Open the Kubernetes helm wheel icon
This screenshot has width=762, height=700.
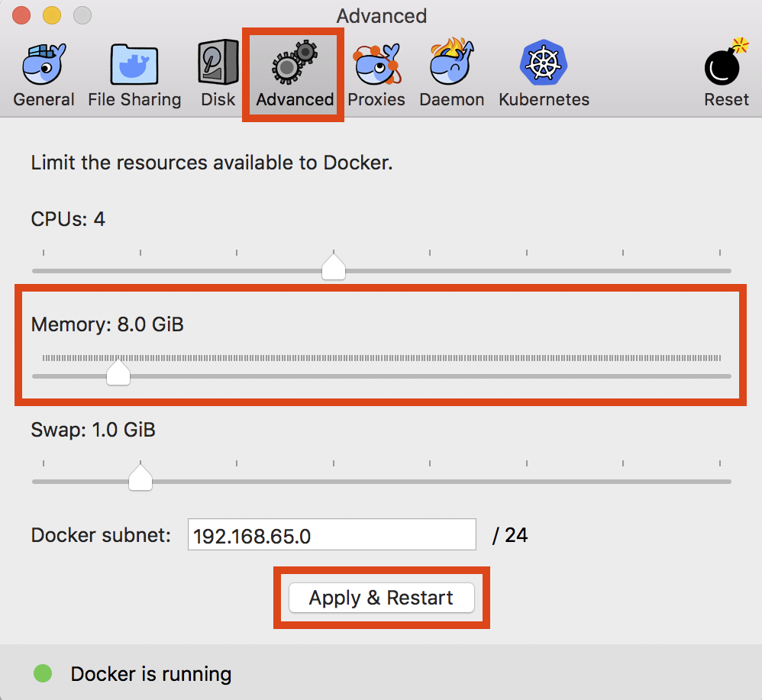click(544, 63)
